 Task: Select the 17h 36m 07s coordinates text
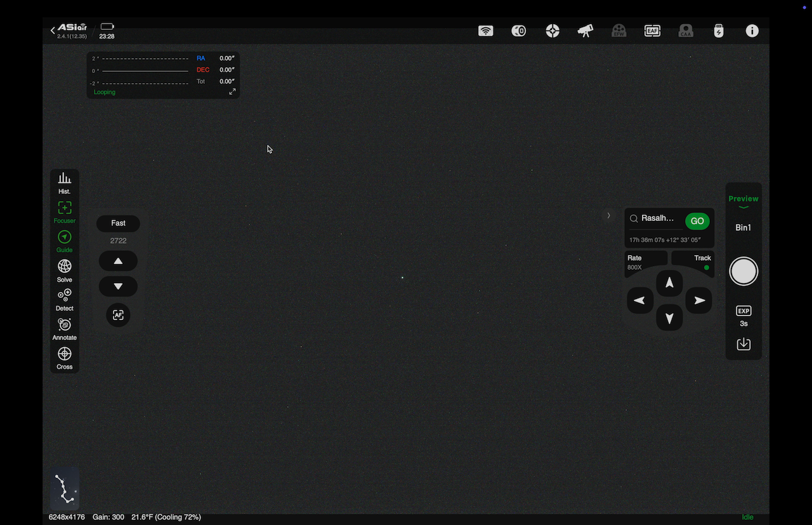665,241
